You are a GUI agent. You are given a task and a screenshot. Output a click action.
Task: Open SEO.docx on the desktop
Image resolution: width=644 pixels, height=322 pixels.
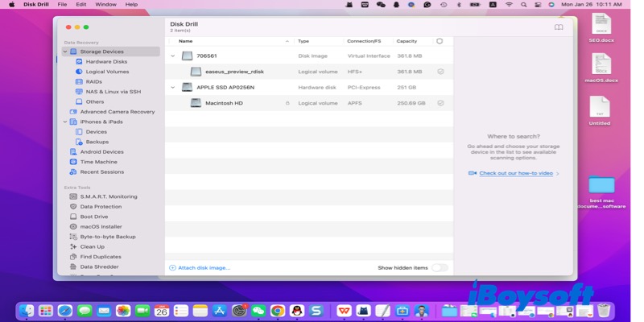(601, 27)
